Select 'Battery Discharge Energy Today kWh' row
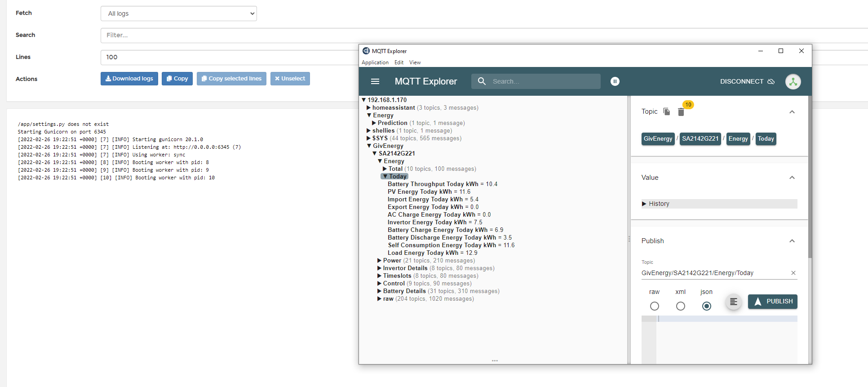 [x=450, y=238]
